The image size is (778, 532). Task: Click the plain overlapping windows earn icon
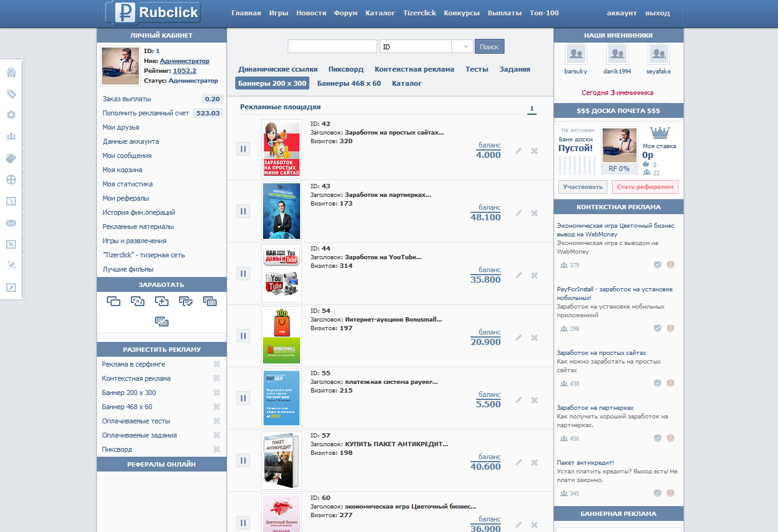coord(113,301)
